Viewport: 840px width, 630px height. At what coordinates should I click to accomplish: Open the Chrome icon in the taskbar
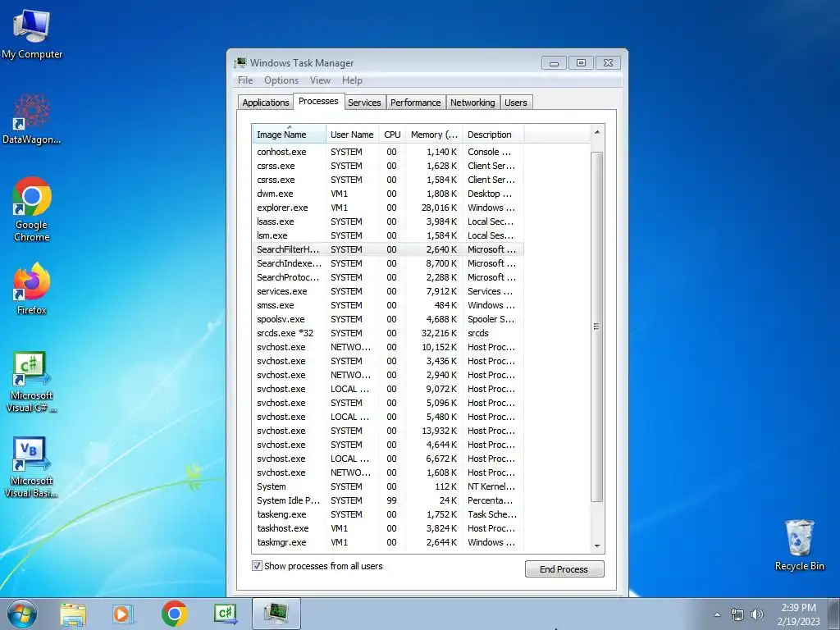coord(175,614)
